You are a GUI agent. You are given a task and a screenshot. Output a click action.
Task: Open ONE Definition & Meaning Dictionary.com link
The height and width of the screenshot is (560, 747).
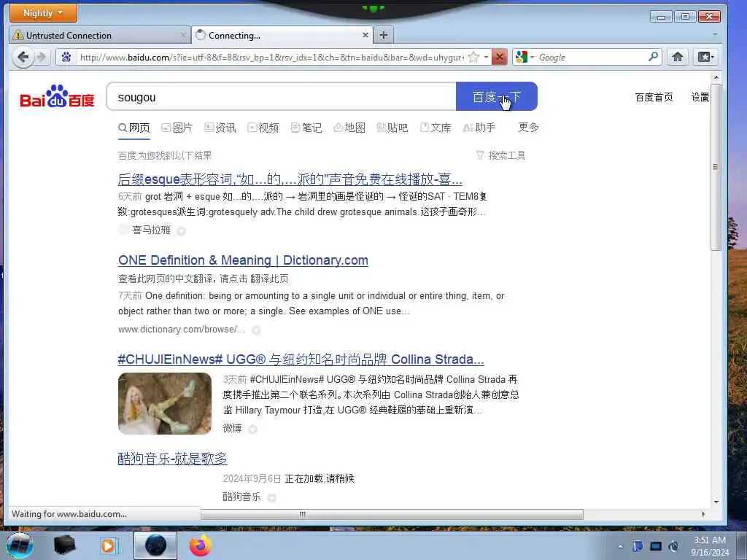point(243,260)
